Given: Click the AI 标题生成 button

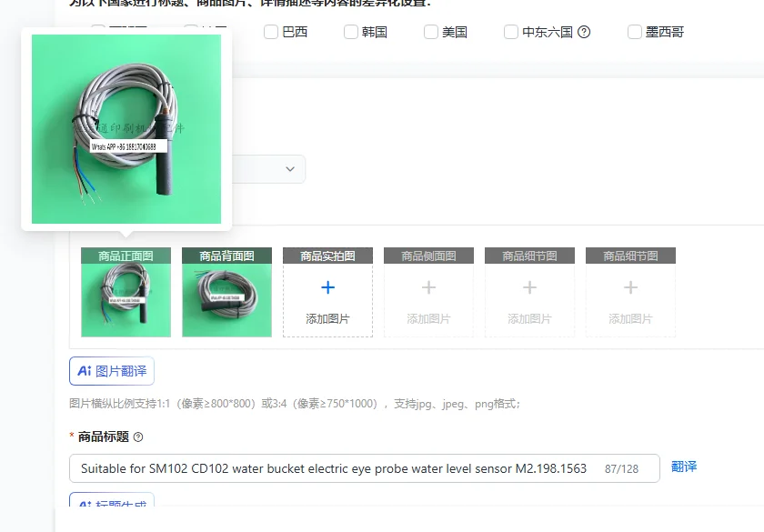Looking at the screenshot, I should 112,499.
